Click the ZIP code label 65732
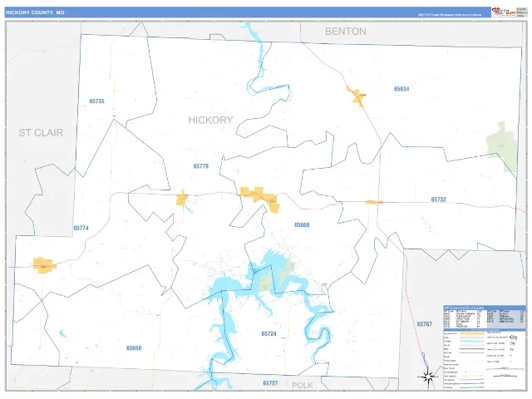 (438, 199)
